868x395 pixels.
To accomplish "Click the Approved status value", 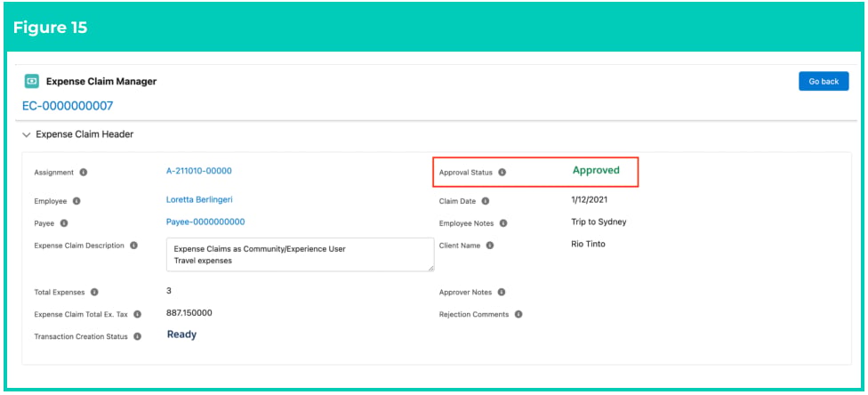I will (596, 171).
